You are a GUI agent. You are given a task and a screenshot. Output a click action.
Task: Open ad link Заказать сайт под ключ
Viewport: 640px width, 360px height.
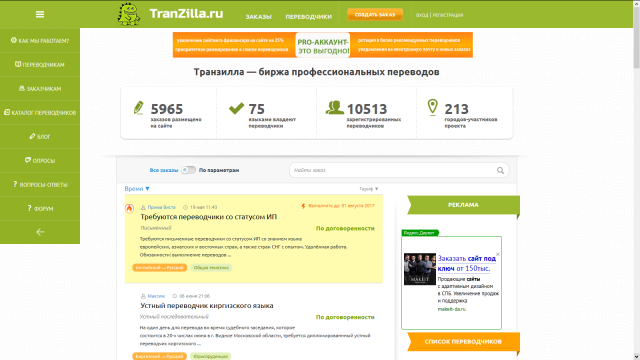tap(467, 263)
